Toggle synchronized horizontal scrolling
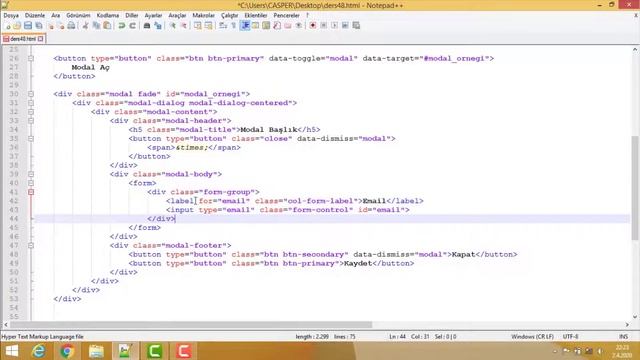Viewport: 640px width, 360px height. coord(209,26)
